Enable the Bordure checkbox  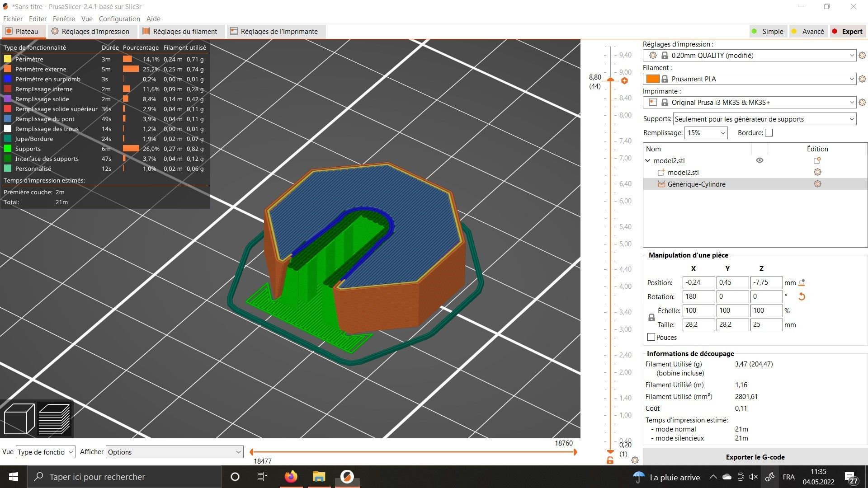click(769, 132)
